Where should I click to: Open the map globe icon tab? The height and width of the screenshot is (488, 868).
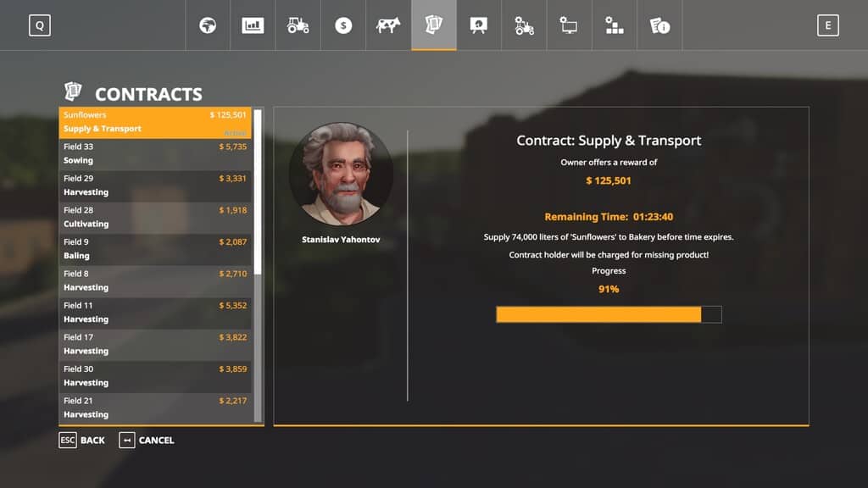pyautogui.click(x=208, y=25)
